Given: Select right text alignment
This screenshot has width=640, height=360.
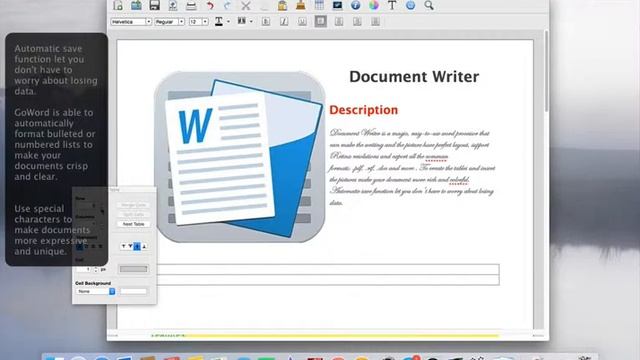Looking at the screenshot, I should [357, 22].
